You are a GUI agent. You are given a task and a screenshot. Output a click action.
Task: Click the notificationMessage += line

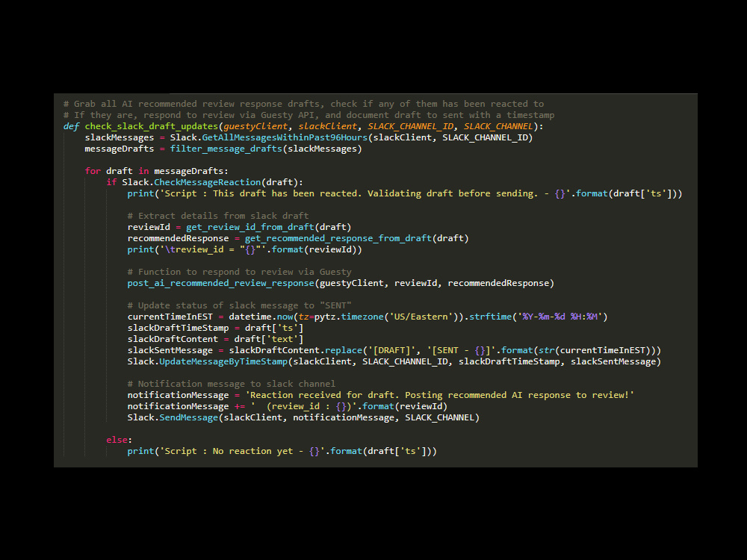coord(288,406)
